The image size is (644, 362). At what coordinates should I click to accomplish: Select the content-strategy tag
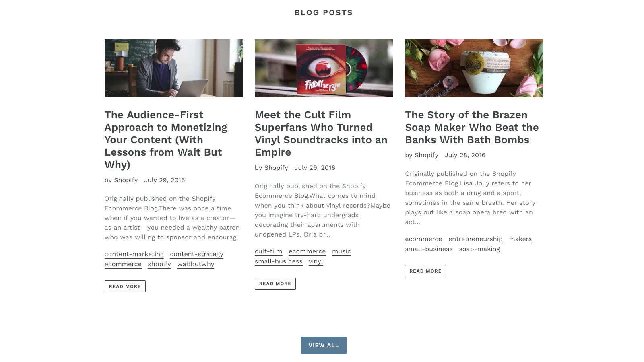click(x=196, y=254)
